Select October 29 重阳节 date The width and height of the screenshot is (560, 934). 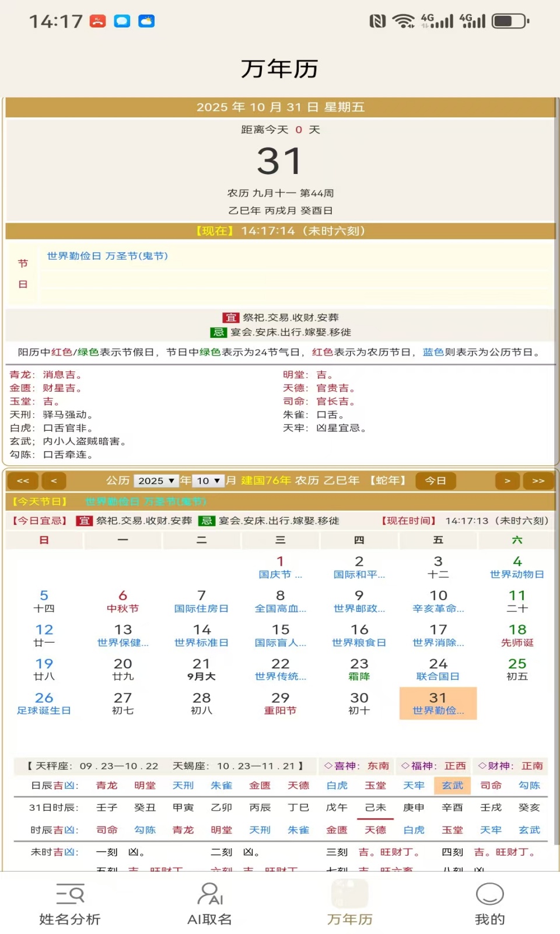coord(280,703)
